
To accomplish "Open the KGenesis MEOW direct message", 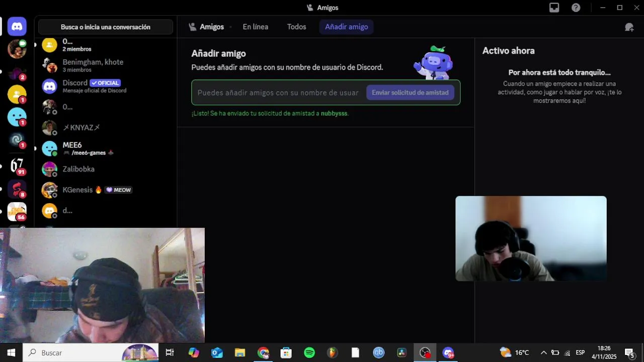I will click(x=106, y=190).
